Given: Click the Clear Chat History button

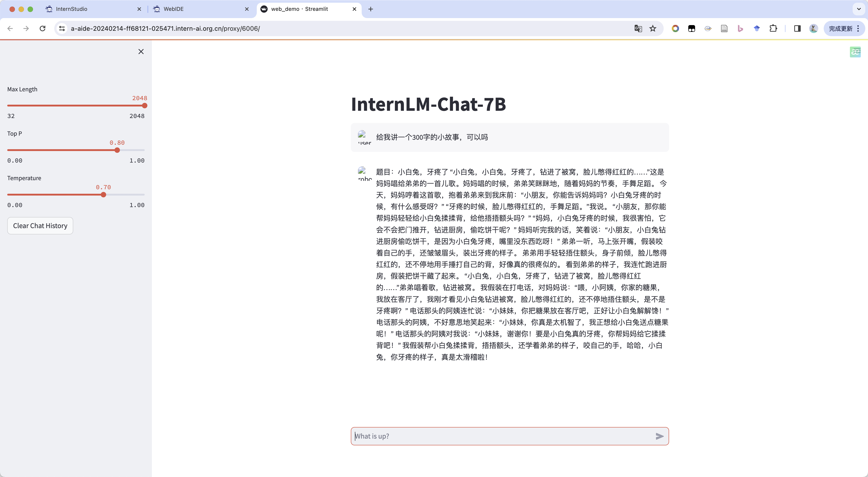Looking at the screenshot, I should (40, 226).
